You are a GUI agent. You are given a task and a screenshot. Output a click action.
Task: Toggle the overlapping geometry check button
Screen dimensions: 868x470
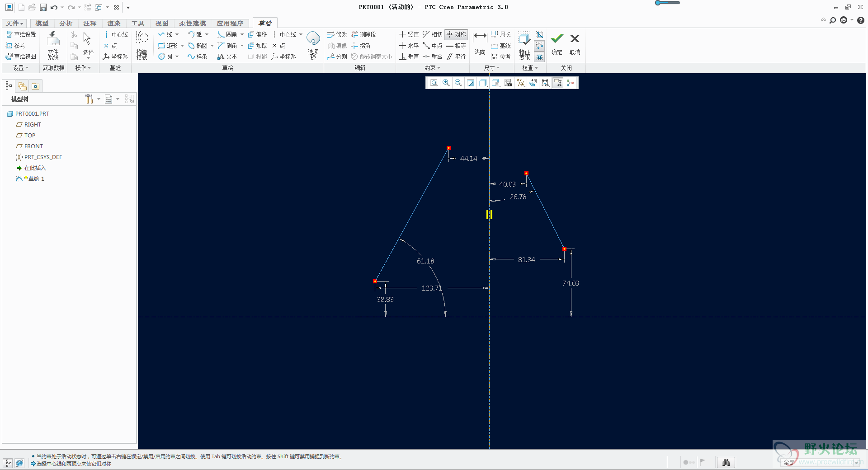(x=539, y=35)
